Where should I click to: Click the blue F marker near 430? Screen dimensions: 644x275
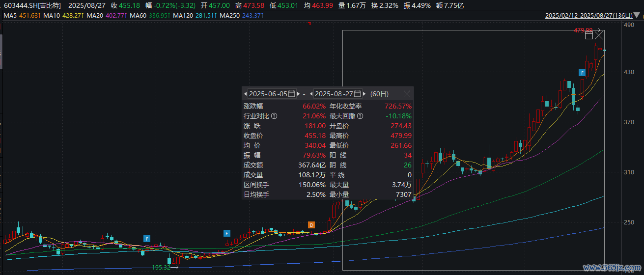[x=582, y=73]
